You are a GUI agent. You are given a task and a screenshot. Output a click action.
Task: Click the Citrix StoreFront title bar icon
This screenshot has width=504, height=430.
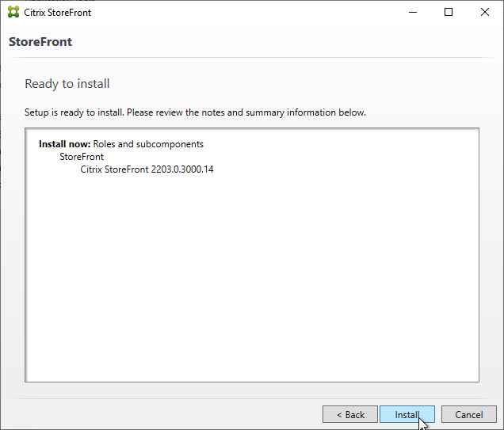pos(13,12)
